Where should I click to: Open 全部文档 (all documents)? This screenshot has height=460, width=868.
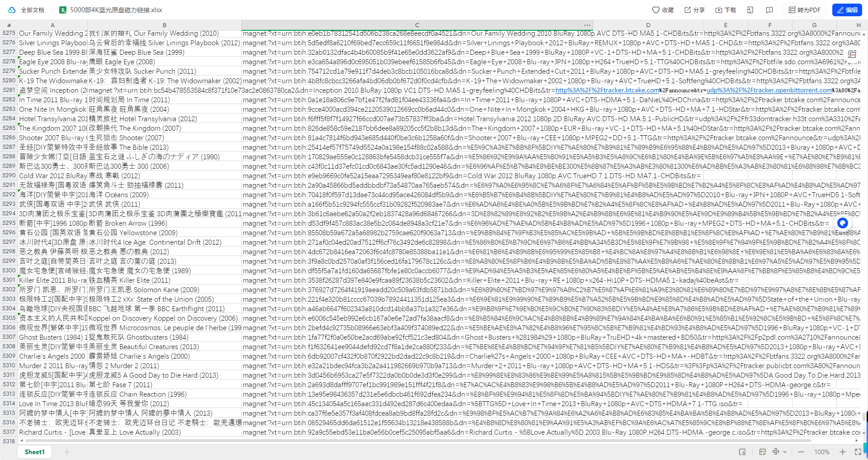coord(33,10)
